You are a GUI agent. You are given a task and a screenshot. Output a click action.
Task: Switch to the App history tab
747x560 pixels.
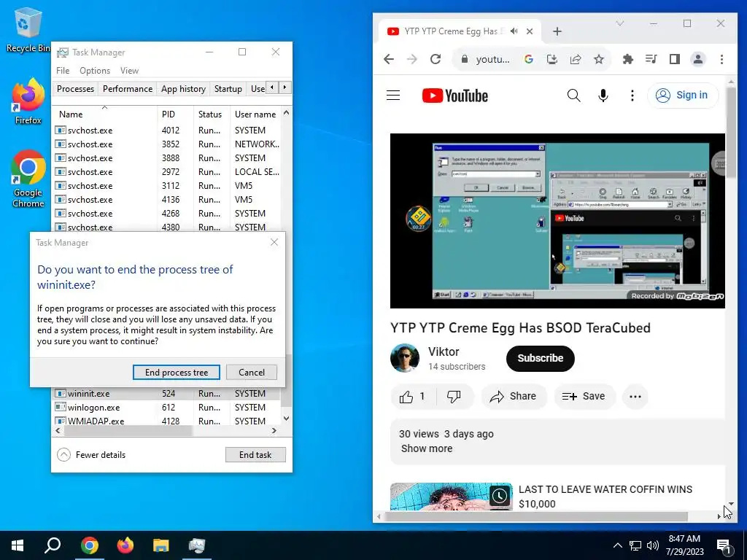pyautogui.click(x=183, y=88)
